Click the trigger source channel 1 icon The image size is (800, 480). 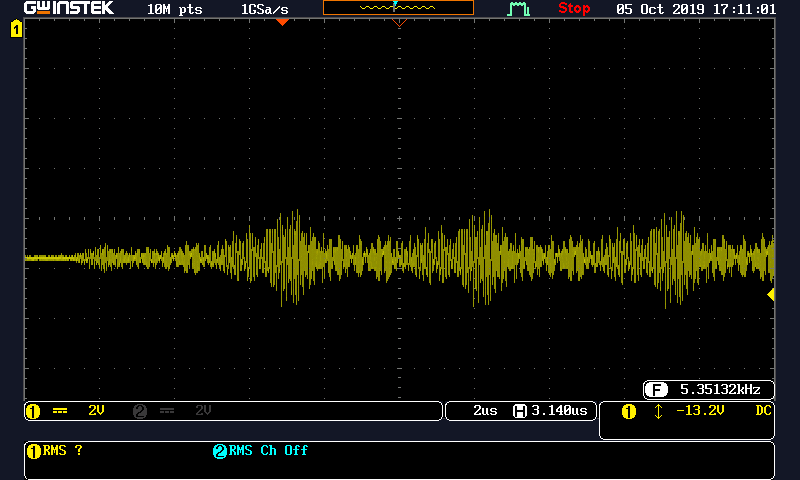coord(628,411)
